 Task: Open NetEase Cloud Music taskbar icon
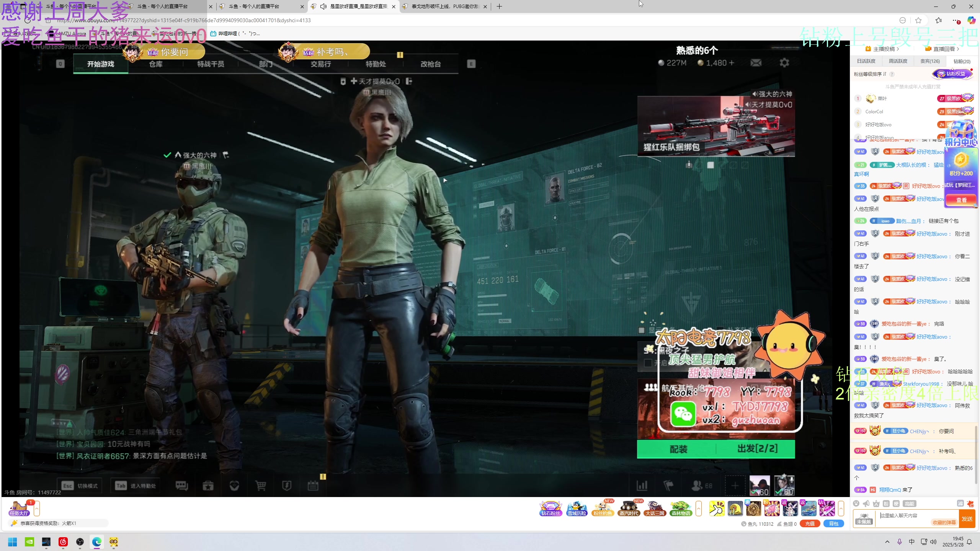click(x=63, y=542)
